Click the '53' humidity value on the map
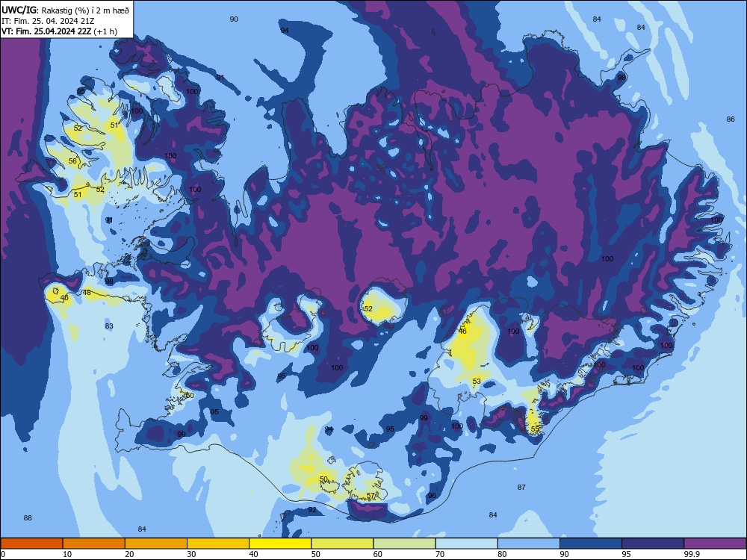 477,381
